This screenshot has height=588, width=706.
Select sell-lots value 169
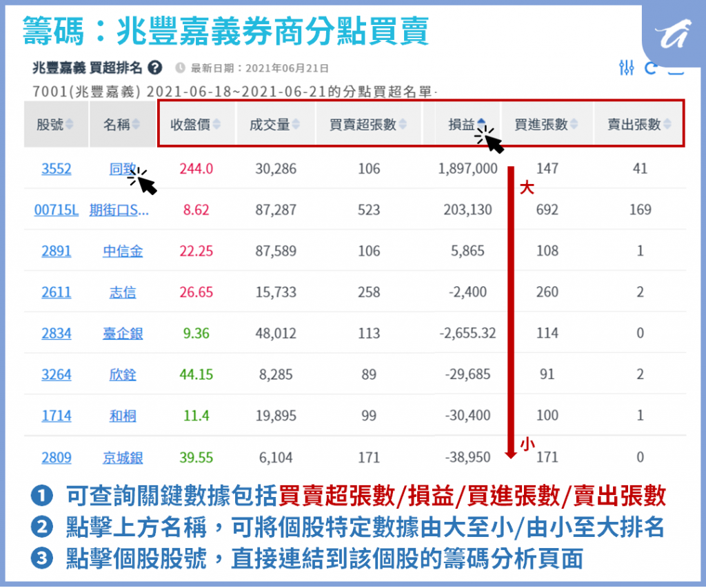pos(641,210)
